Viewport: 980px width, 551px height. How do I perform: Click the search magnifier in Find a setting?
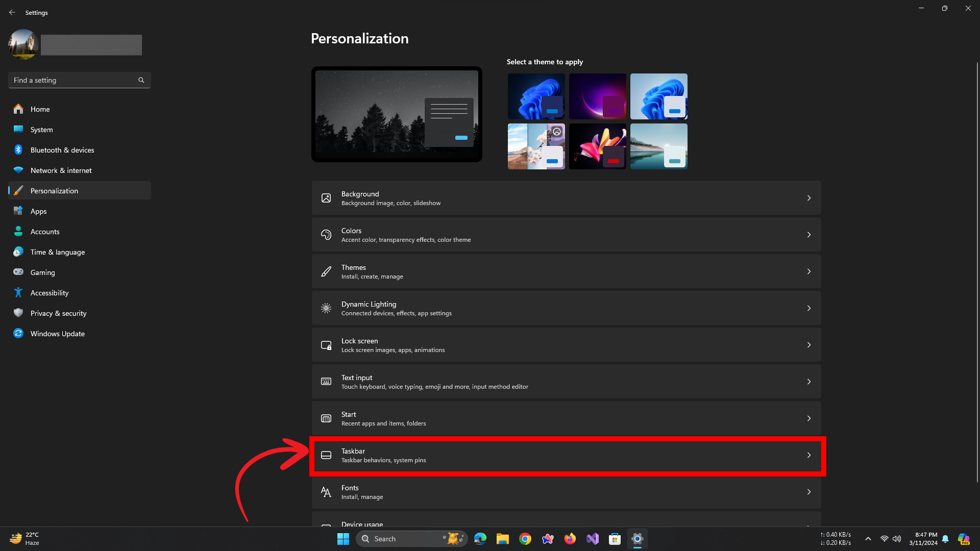point(141,80)
